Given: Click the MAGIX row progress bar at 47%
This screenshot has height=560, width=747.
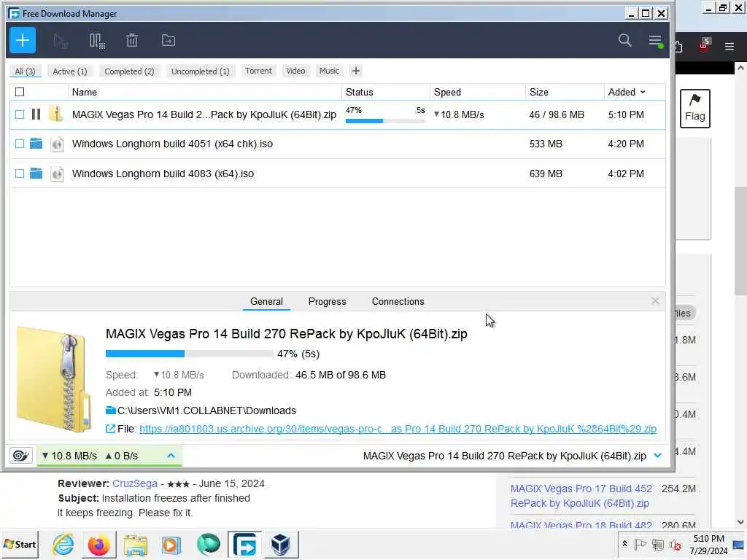Looking at the screenshot, I should click(385, 121).
